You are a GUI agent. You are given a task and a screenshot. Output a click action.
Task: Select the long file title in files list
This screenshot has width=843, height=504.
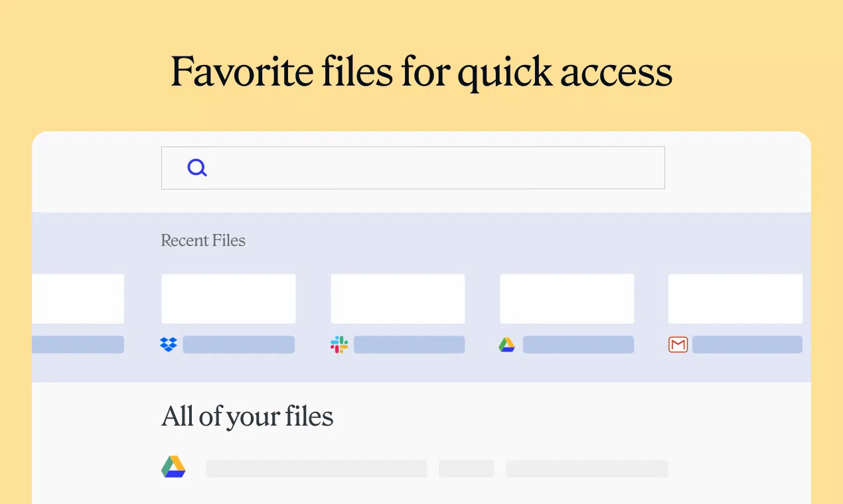(x=316, y=469)
